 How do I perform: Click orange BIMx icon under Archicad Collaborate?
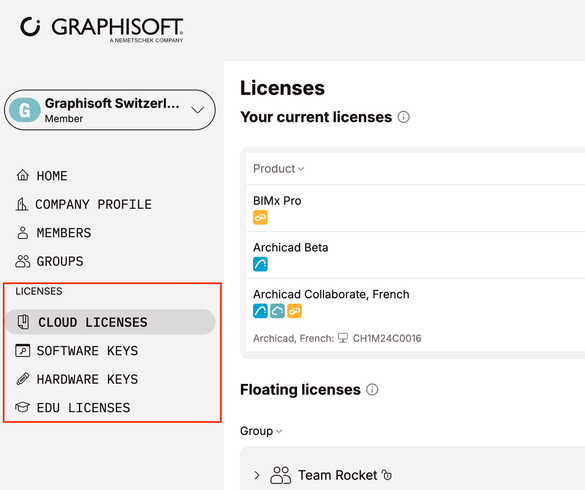coord(294,311)
